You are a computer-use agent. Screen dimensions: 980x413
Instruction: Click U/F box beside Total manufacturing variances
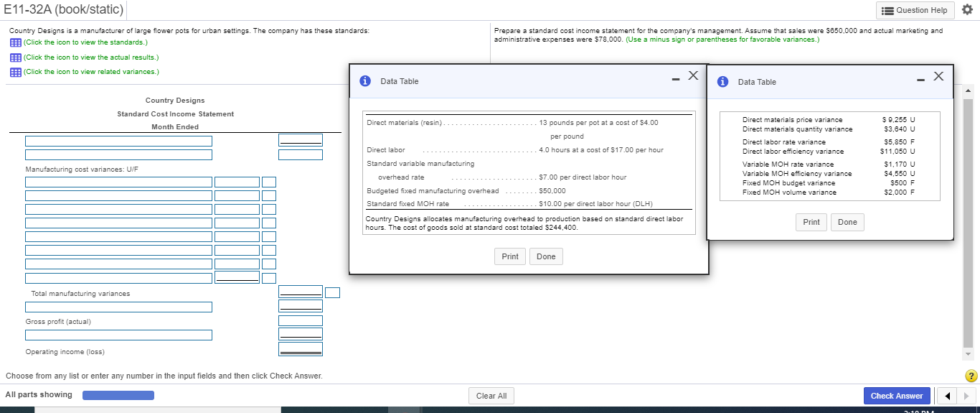click(332, 293)
